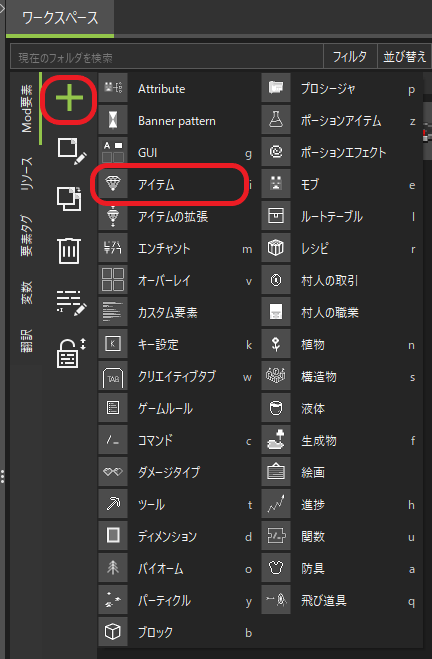This screenshot has width=432, height=659.
Task: Choose the GUI element type
Action: point(176,153)
